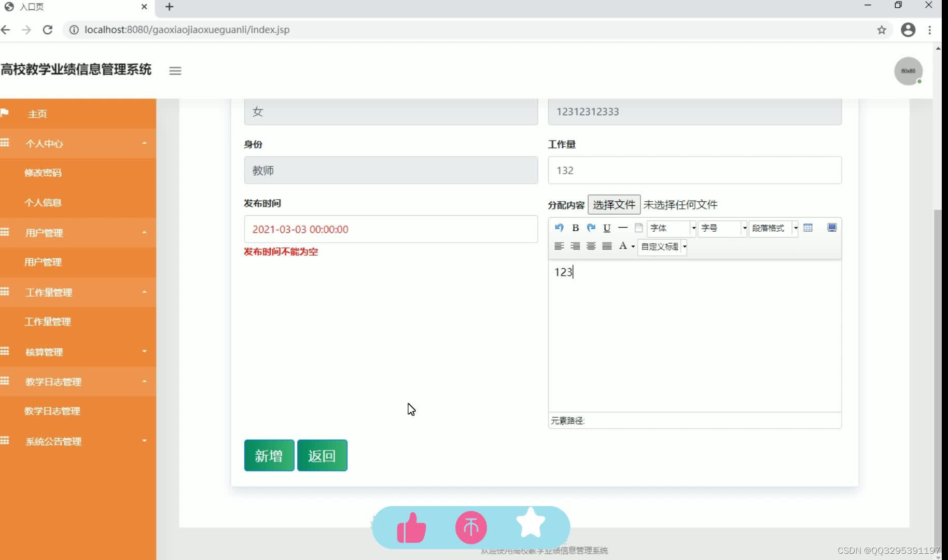Open the 字体 font family dropdown
948x560 pixels.
[x=672, y=228]
